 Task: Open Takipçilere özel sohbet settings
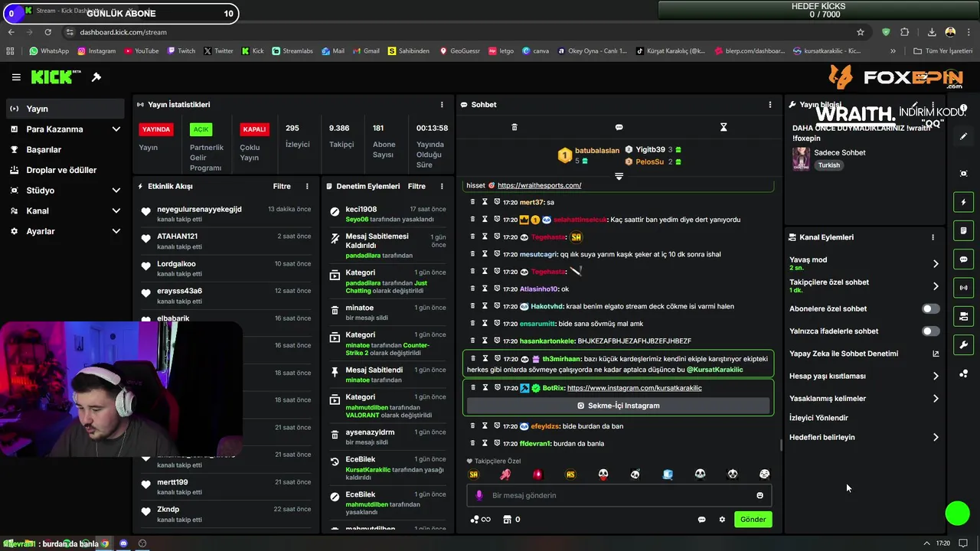tap(864, 286)
